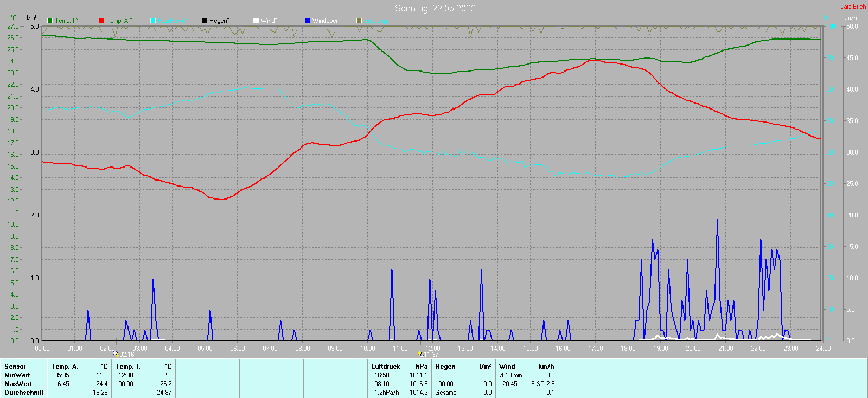Click the 06:00 time axis label

click(x=238, y=349)
